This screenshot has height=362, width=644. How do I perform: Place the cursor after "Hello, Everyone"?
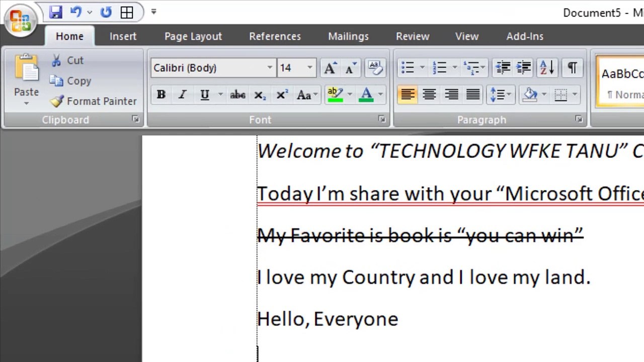(x=399, y=319)
